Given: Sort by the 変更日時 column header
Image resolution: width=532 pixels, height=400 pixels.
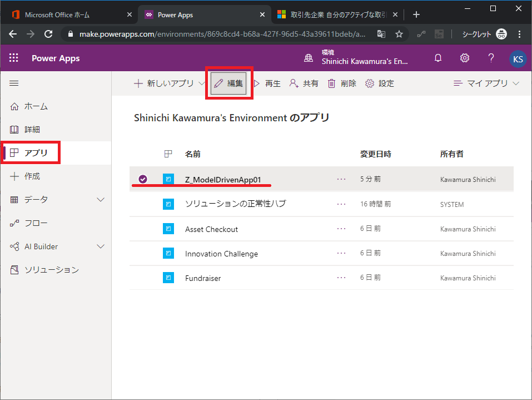Looking at the screenshot, I should (x=376, y=154).
